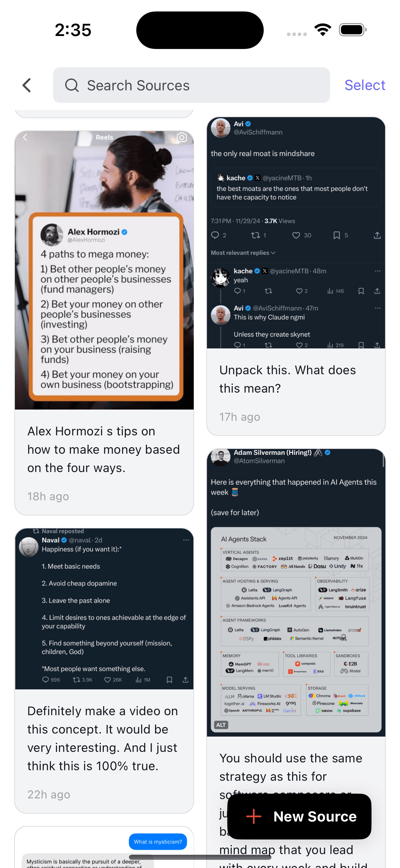Image resolution: width=400 pixels, height=868 pixels.
Task: Tap the heart icon showing 30 likes
Action: tap(296, 235)
